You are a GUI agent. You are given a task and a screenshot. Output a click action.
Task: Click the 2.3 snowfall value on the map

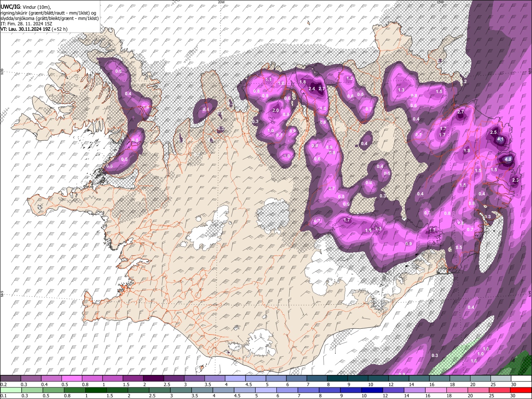pos(515,180)
